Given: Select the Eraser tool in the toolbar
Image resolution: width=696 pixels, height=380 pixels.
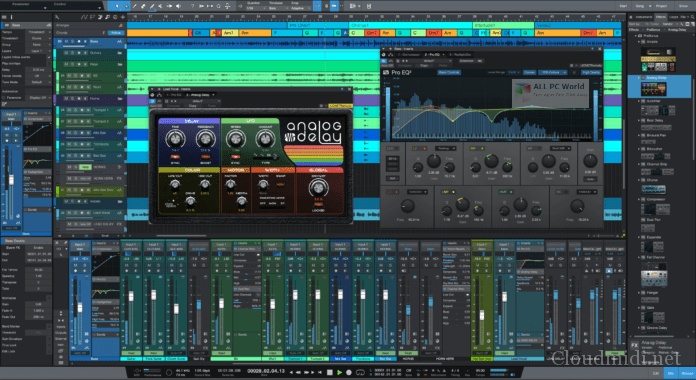Looking at the screenshot, I should (x=143, y=6).
